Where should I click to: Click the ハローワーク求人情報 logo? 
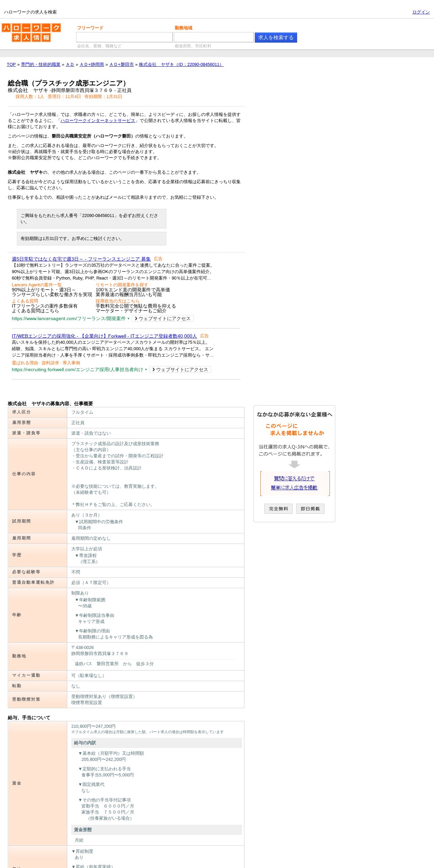(x=31, y=32)
